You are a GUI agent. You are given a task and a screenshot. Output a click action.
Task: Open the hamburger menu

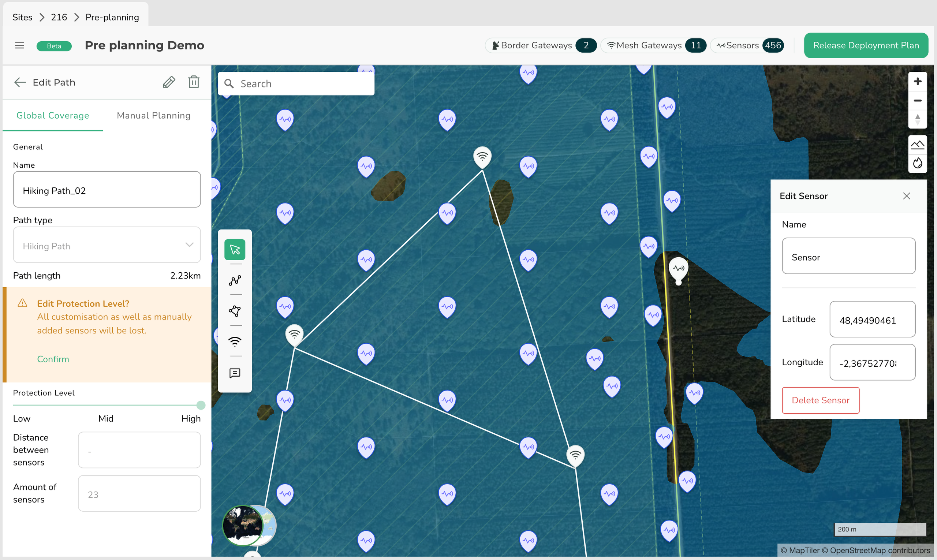[20, 46]
